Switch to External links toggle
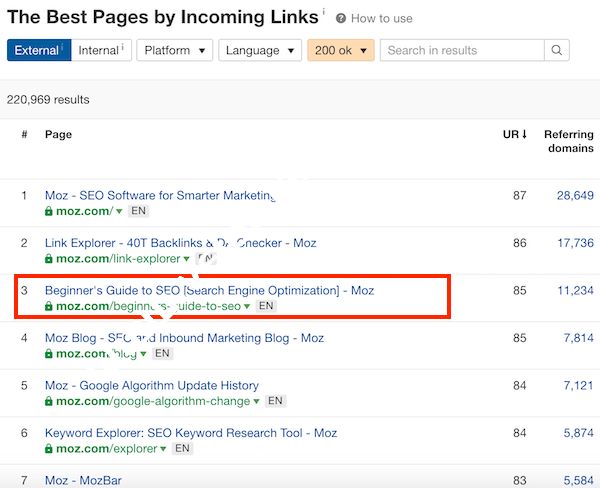This screenshot has width=600, height=488. pyautogui.click(x=38, y=50)
